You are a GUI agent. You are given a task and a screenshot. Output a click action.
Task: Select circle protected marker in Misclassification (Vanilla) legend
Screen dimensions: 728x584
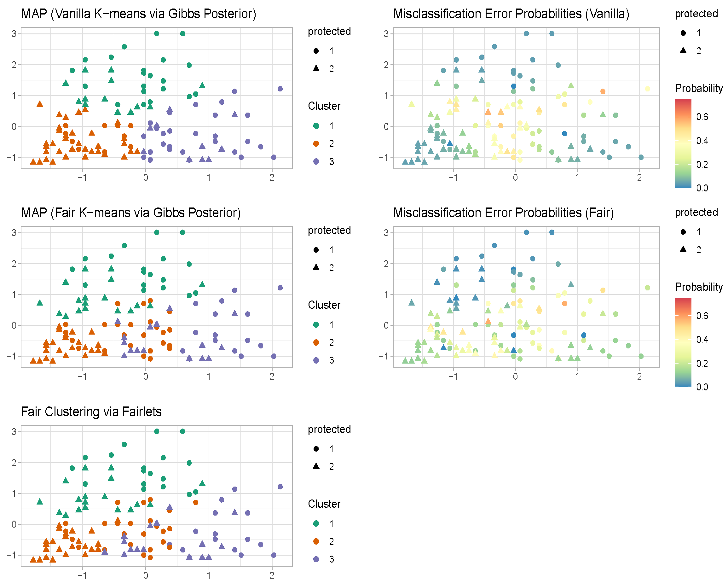tap(683, 33)
